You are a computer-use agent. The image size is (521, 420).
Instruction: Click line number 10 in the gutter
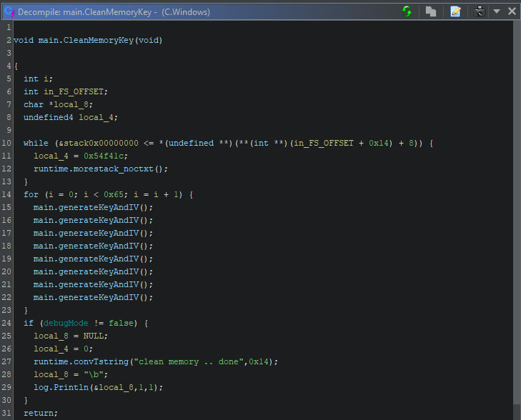(x=6, y=143)
